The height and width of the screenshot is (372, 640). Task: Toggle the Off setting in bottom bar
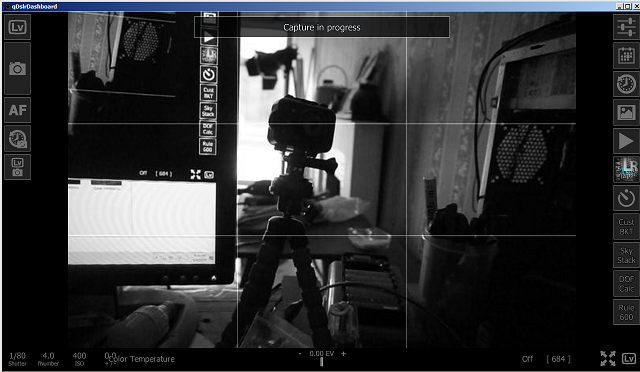(527, 359)
